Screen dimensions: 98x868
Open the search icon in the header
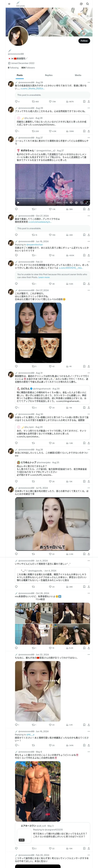pyautogui.click(x=88, y=4)
